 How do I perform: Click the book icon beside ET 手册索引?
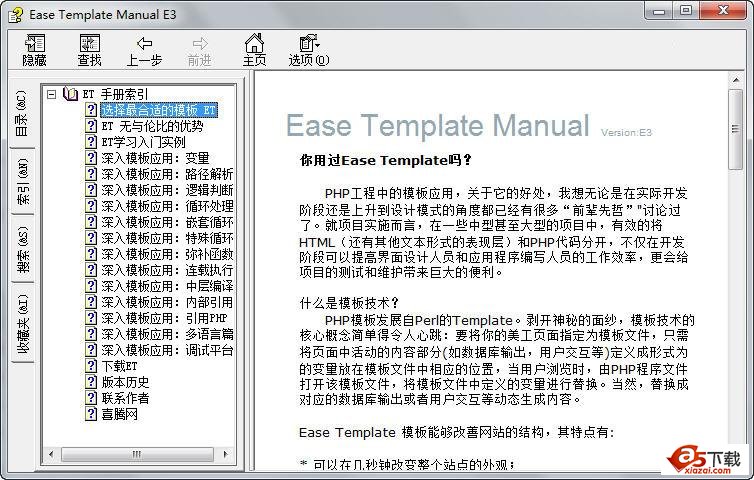click(70, 94)
